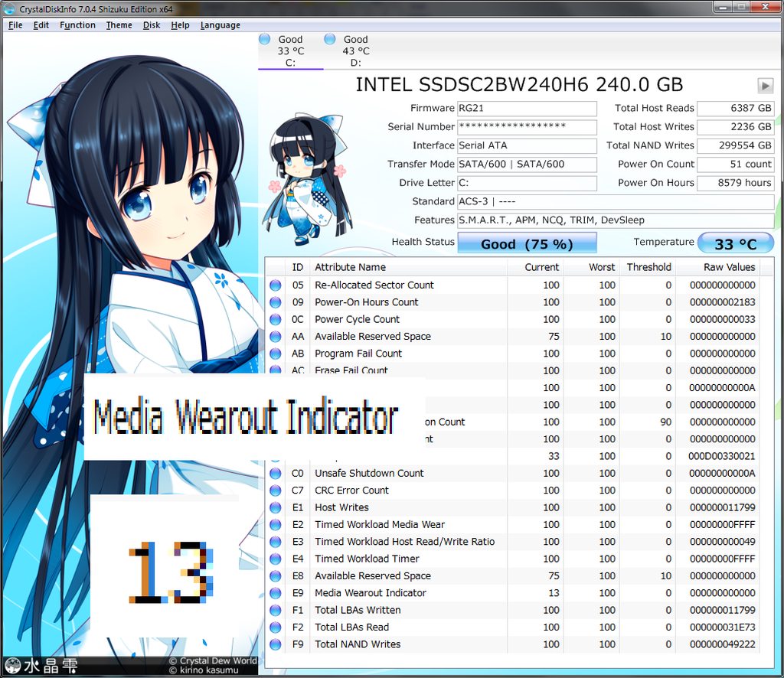The height and width of the screenshot is (678, 784).
Task: Click the Good (75 %) health status button
Action: [x=527, y=243]
